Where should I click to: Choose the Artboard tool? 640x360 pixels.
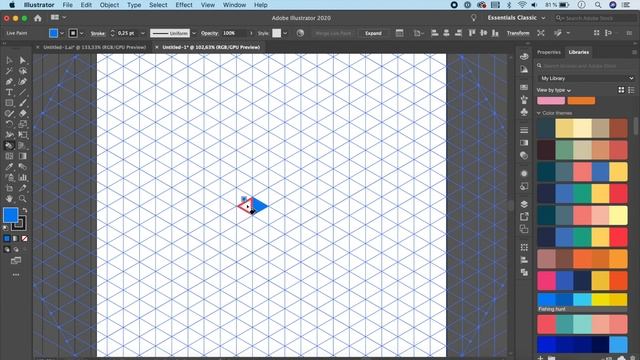click(9, 188)
